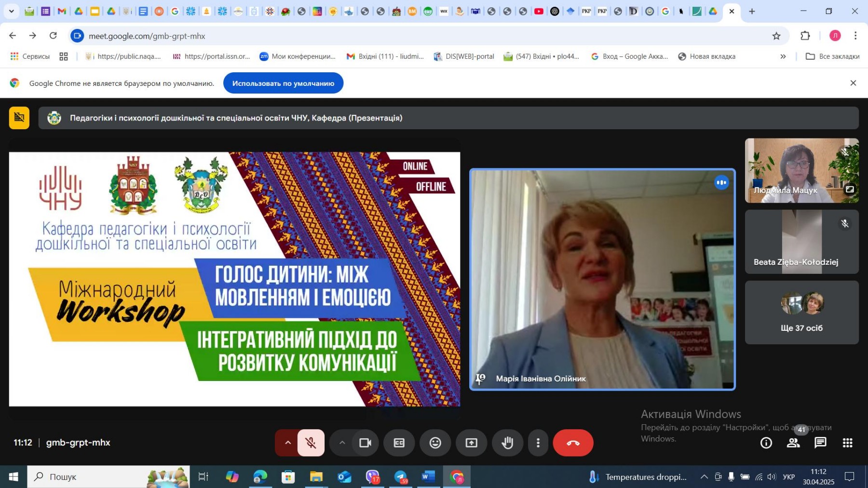Open more options three-dot menu

click(x=538, y=443)
